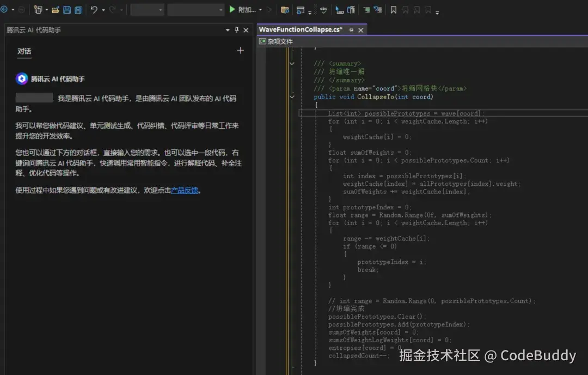The height and width of the screenshot is (375, 588).
Task: Click the Save All toolbar icon
Action: tap(78, 10)
